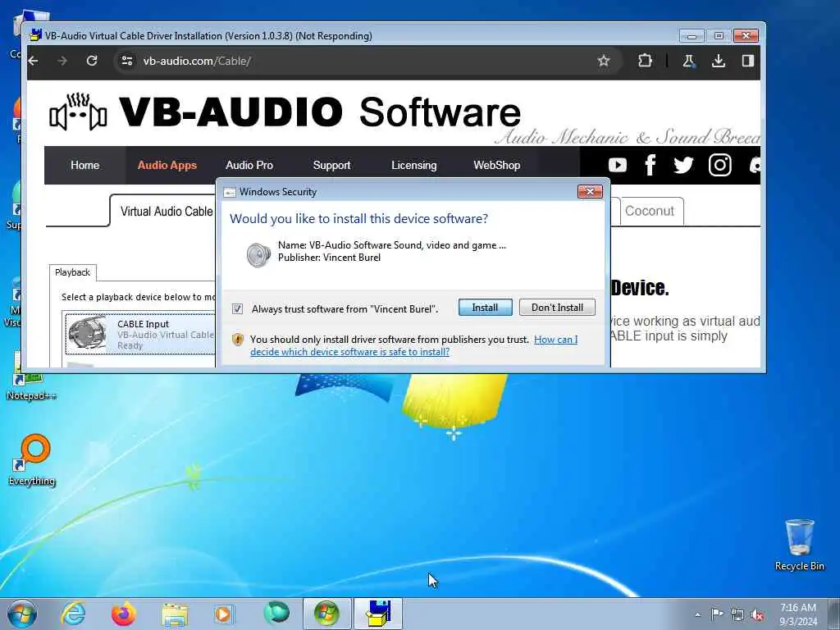The height and width of the screenshot is (630, 840).
Task: Click the green globe taskbar icon
Action: (x=276, y=613)
